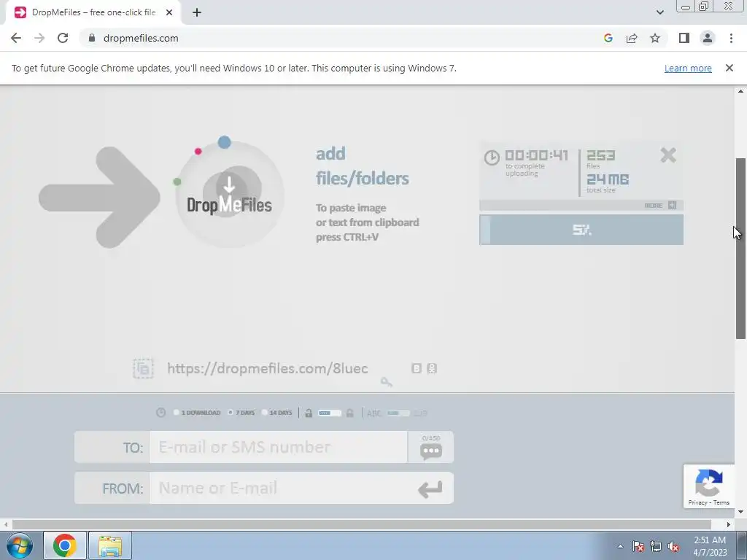
Task: Expand the MORE upload details
Action: click(660, 206)
